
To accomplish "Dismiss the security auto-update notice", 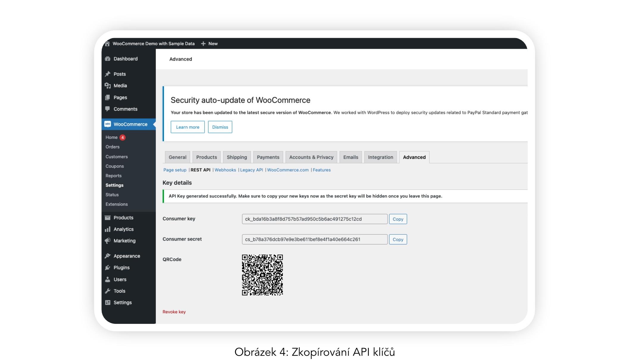I will coord(220,127).
